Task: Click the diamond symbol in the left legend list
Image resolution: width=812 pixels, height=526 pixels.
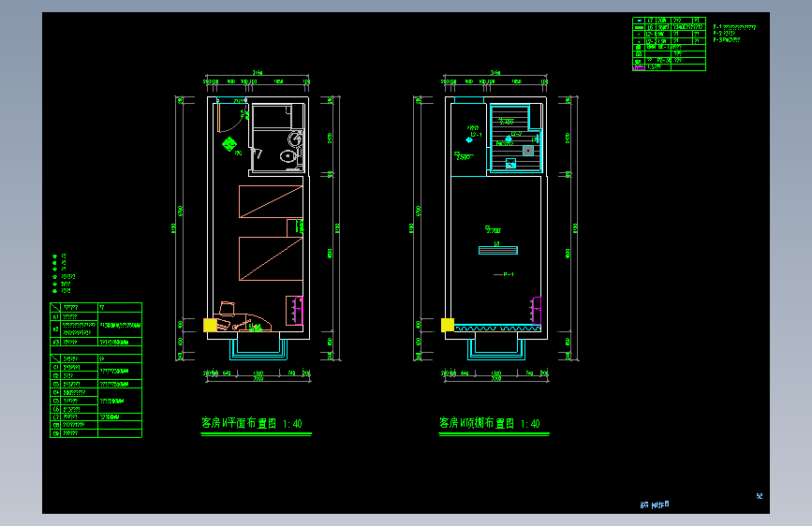Action: click(55, 285)
